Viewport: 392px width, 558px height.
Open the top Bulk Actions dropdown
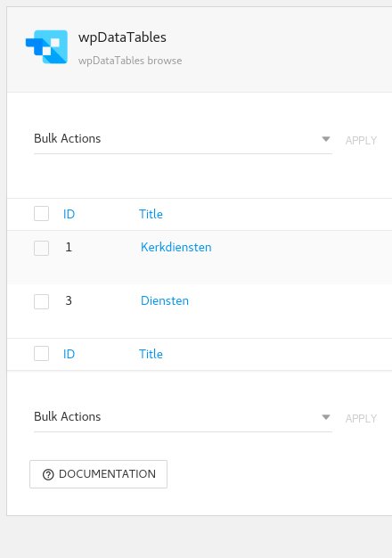coord(183,139)
